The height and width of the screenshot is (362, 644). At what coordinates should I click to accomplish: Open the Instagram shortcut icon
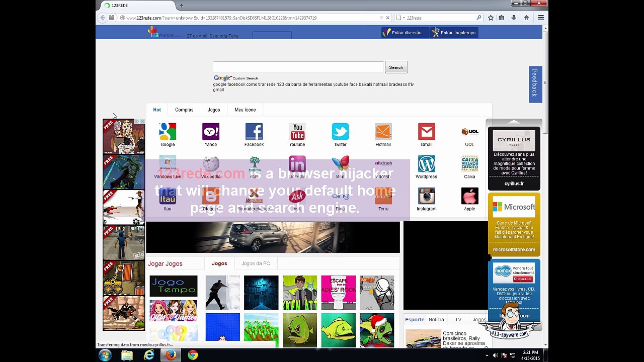427,196
